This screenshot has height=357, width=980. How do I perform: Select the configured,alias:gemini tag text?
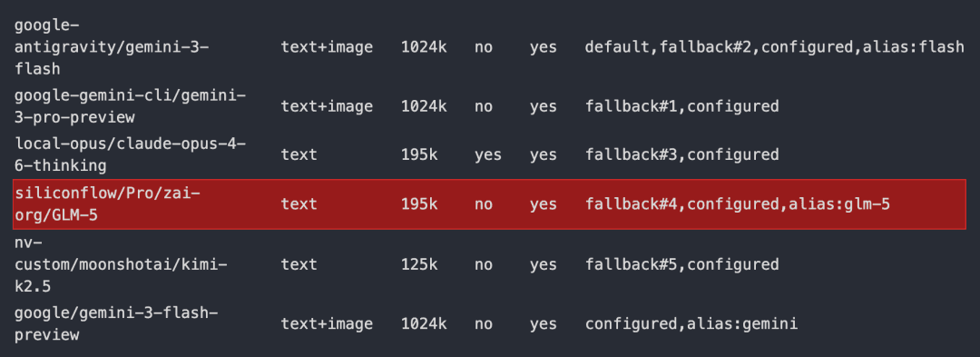coord(691,324)
